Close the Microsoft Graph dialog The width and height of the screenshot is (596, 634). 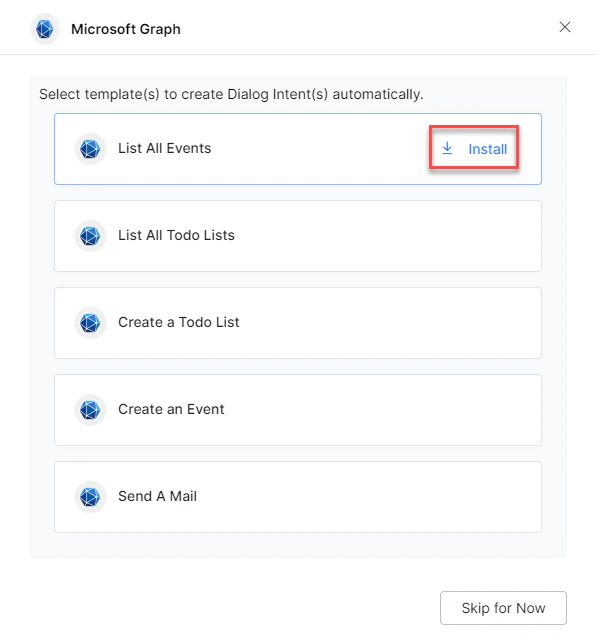tap(565, 27)
